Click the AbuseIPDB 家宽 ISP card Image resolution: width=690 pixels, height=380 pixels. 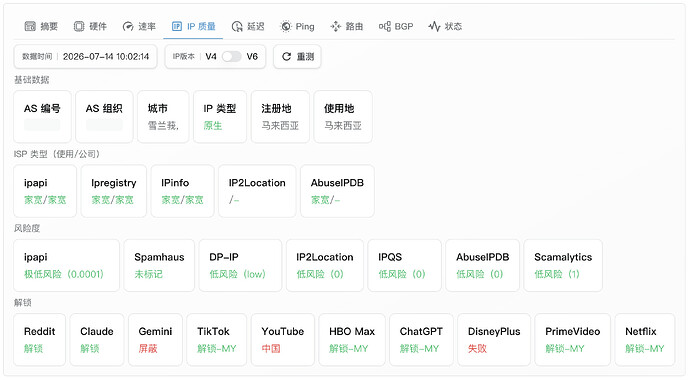click(x=338, y=191)
